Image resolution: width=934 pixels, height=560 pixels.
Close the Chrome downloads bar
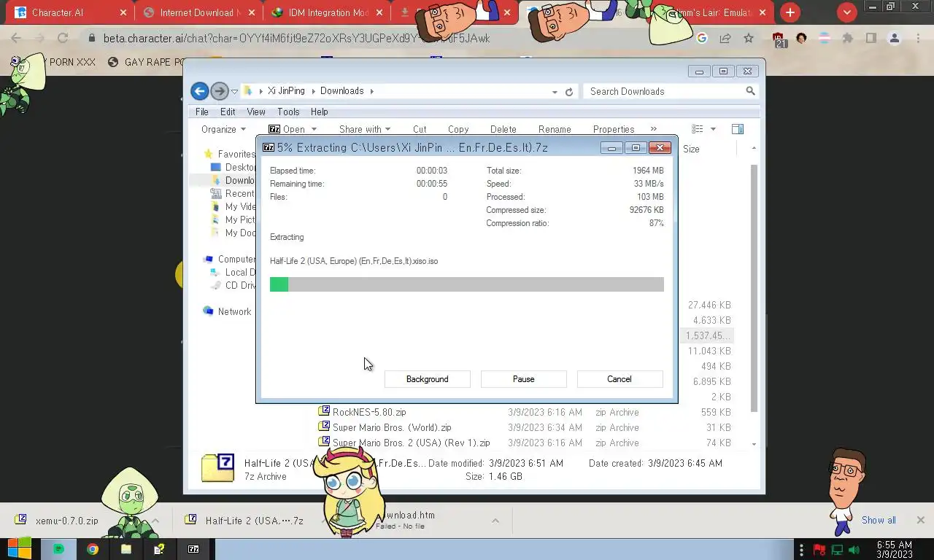(920, 520)
